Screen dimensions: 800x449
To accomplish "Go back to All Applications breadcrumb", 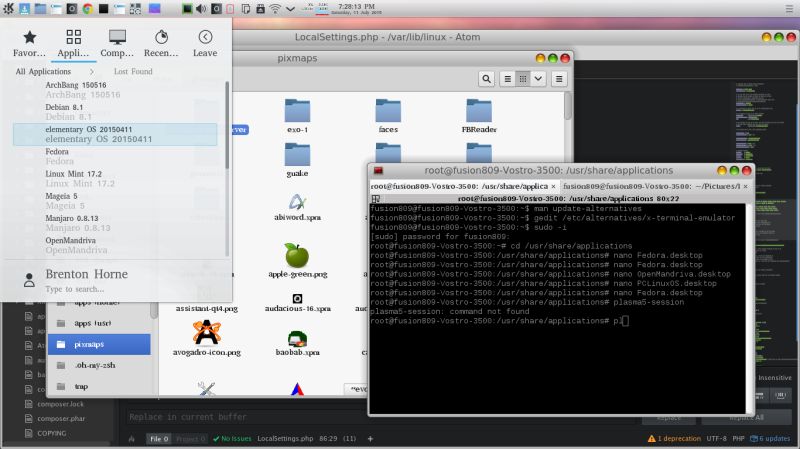I will (x=43, y=71).
